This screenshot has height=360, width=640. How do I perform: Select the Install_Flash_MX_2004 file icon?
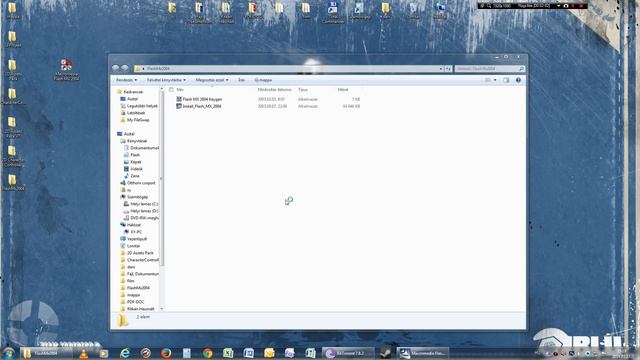(x=179, y=106)
